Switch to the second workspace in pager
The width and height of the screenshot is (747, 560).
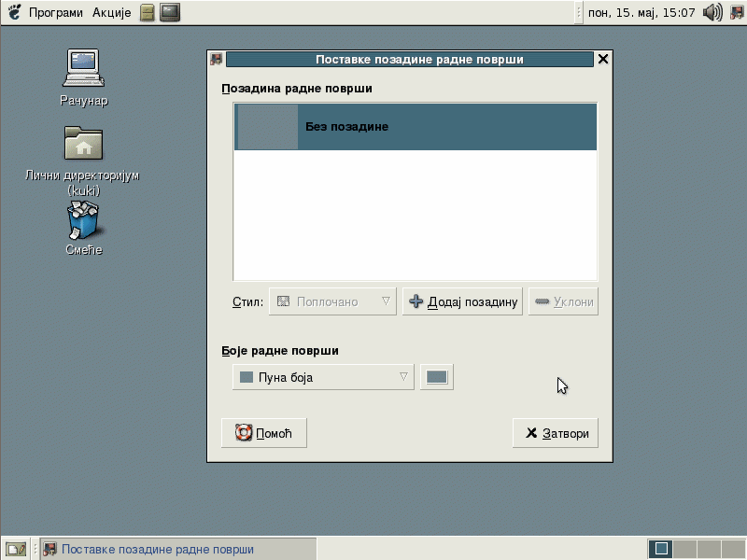coord(685,549)
